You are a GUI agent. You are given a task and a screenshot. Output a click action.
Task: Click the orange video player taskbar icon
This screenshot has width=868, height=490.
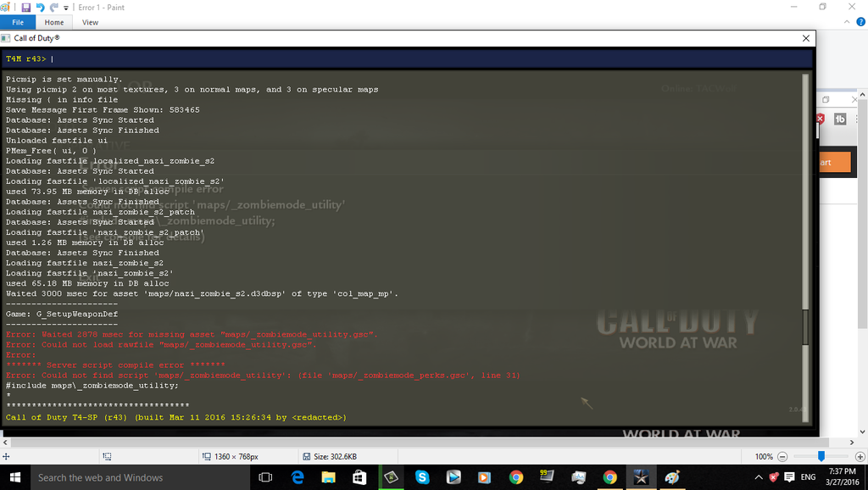[x=484, y=477]
